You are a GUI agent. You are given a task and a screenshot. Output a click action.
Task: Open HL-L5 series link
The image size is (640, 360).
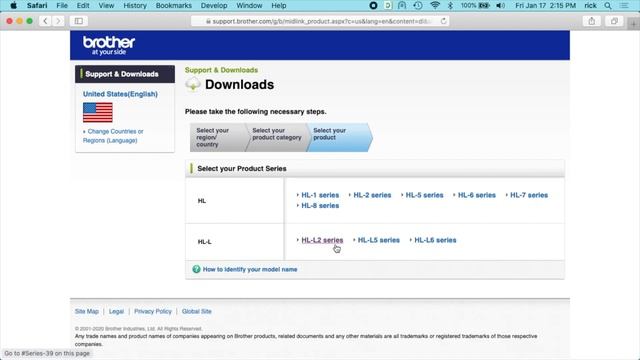379,240
